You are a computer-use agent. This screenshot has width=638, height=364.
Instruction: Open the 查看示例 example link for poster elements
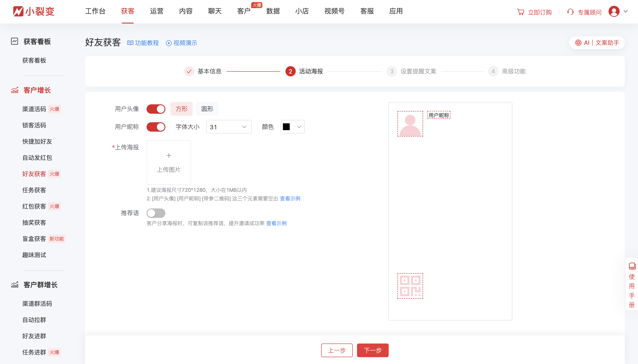click(290, 198)
